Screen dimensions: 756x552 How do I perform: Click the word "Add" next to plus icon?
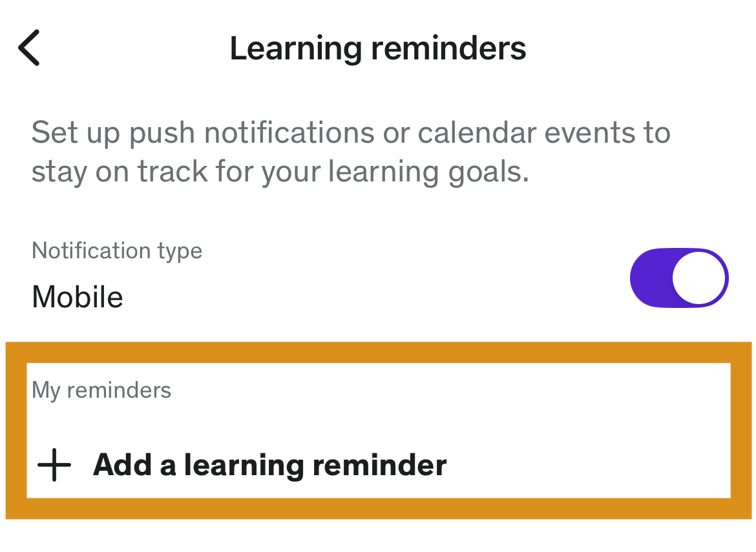[122, 465]
